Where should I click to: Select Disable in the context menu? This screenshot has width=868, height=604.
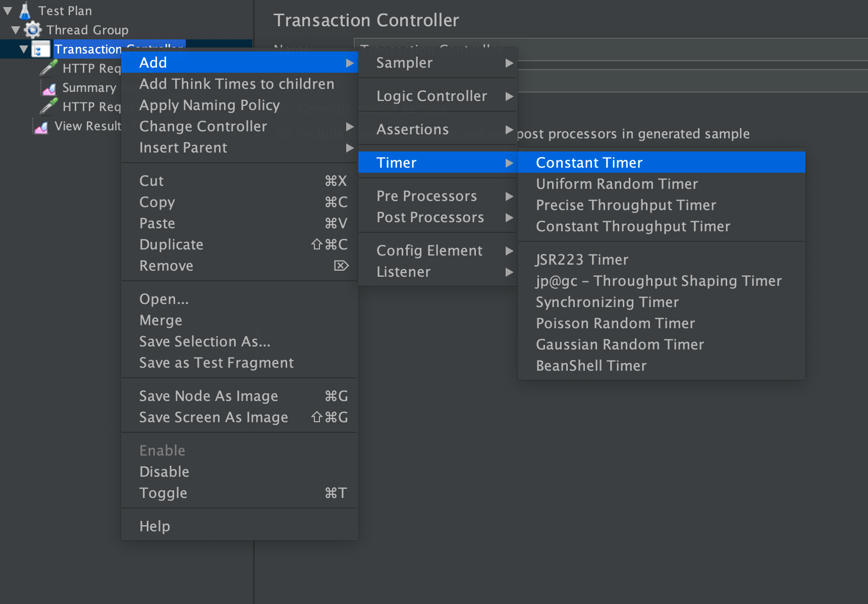pos(165,472)
